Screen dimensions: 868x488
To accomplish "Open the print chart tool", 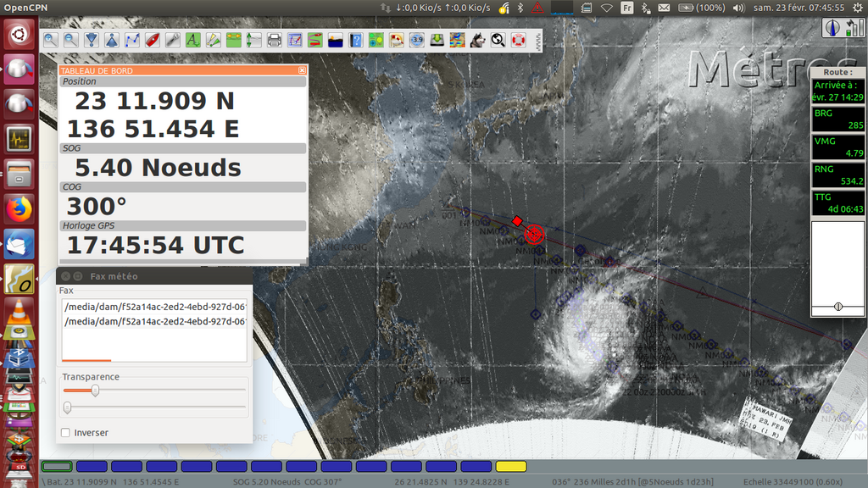I will 275,40.
